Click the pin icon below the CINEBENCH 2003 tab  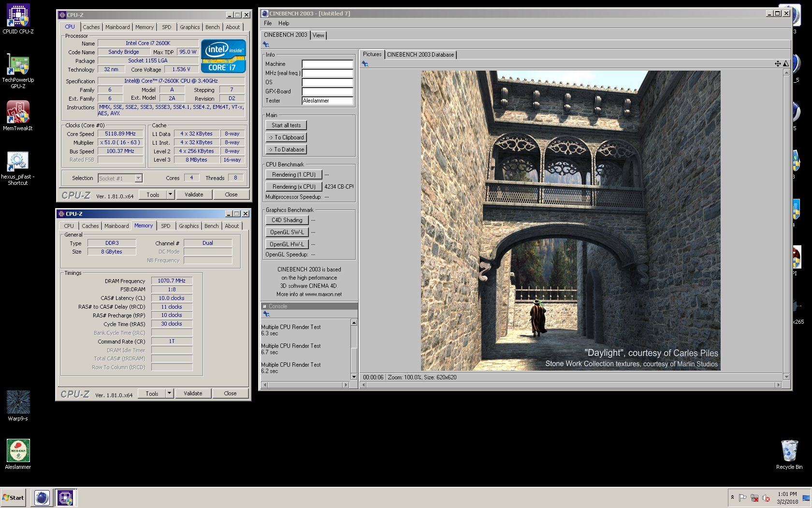pyautogui.click(x=266, y=45)
